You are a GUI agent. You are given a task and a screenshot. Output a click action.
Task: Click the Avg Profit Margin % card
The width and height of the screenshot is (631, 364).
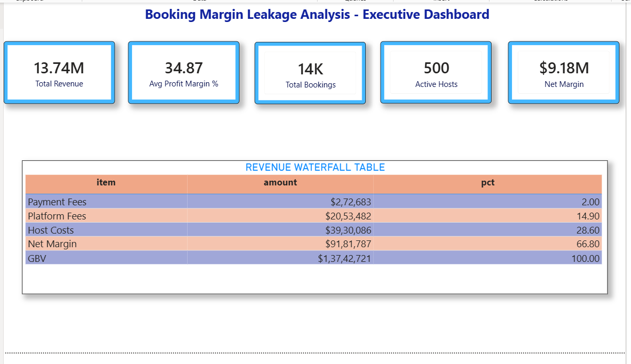[x=183, y=72]
